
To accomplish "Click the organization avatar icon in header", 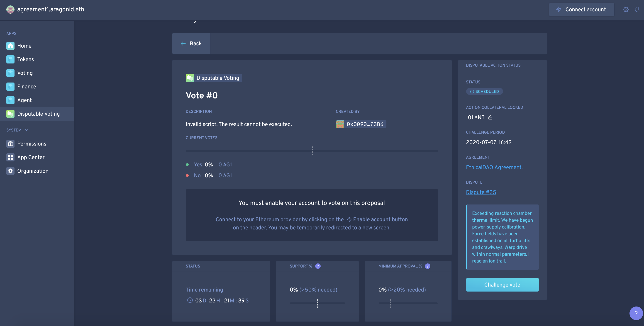I will [10, 10].
